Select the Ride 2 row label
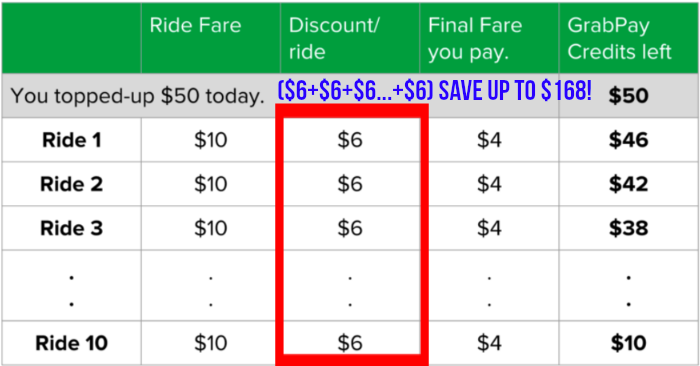 (x=71, y=184)
